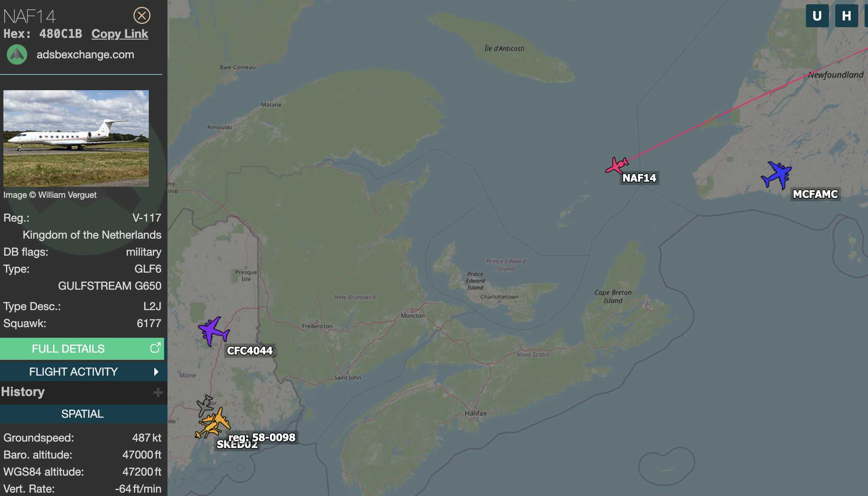868x496 pixels.
Task: Click the MCFAMC callsign label
Action: tap(815, 194)
